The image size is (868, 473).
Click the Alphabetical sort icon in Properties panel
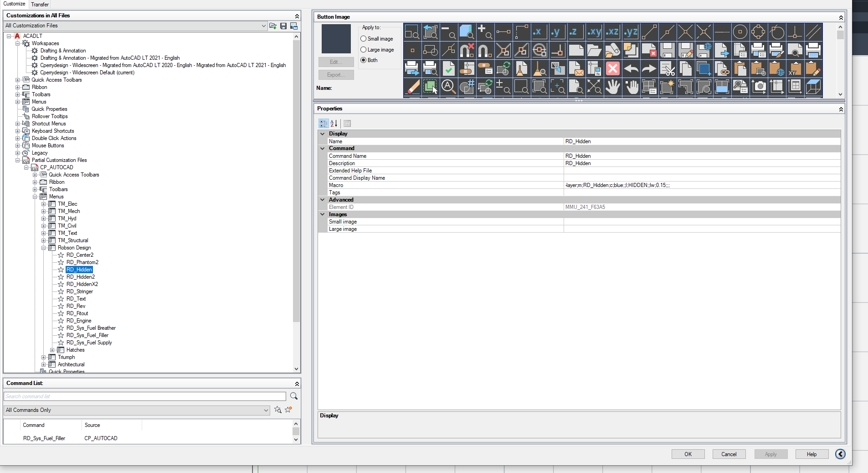(x=334, y=123)
